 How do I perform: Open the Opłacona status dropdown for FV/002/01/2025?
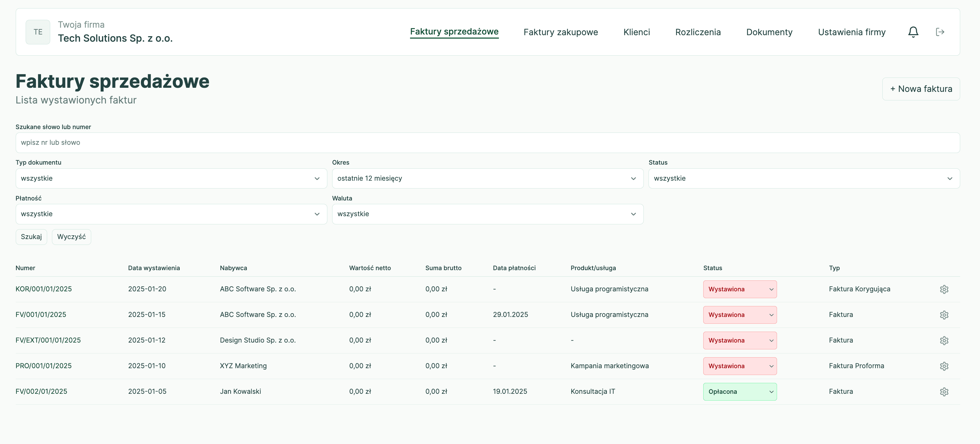coord(739,391)
